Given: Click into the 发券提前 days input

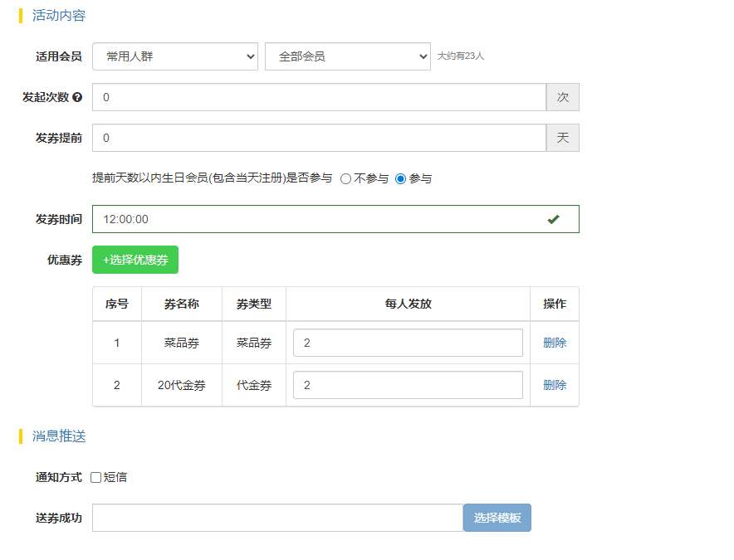Looking at the screenshot, I should pyautogui.click(x=319, y=138).
